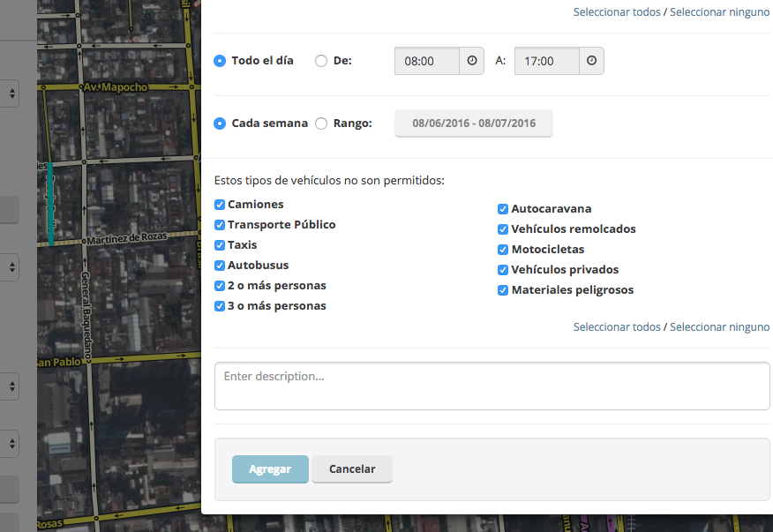The height and width of the screenshot is (532, 773).
Task: Toggle the Motocicletas checkbox
Action: coord(503,250)
